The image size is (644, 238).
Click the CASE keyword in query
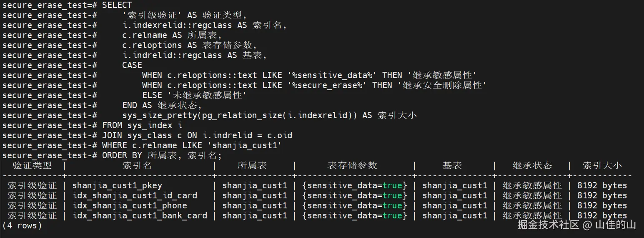132,65
